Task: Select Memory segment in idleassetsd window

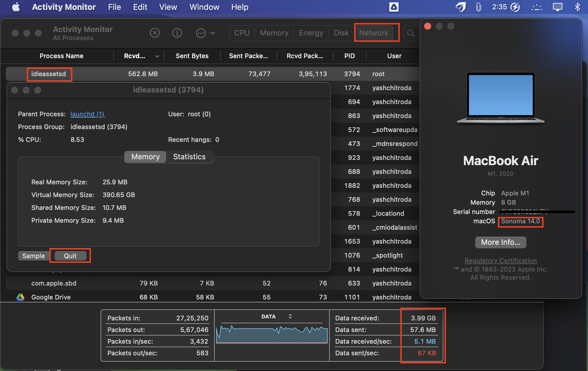Action: tap(145, 157)
